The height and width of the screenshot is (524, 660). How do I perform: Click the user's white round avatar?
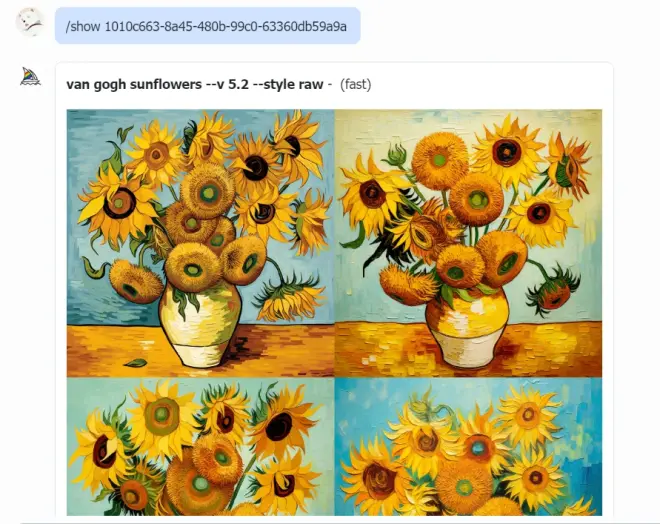(29, 22)
